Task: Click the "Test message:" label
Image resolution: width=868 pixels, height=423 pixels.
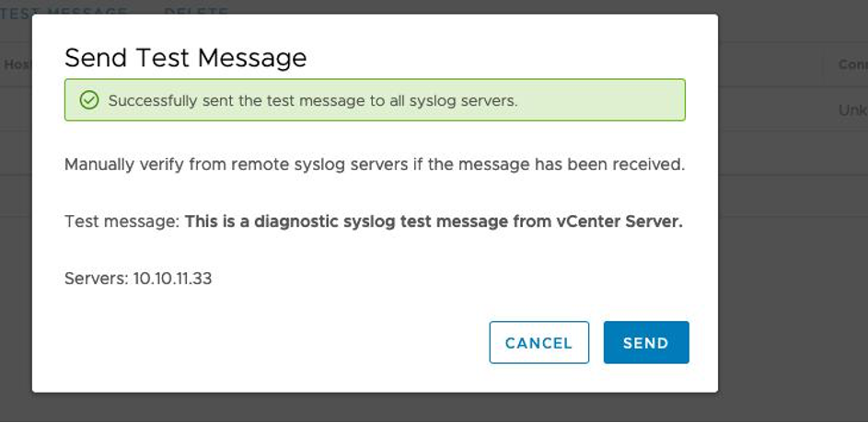Action: 122,222
